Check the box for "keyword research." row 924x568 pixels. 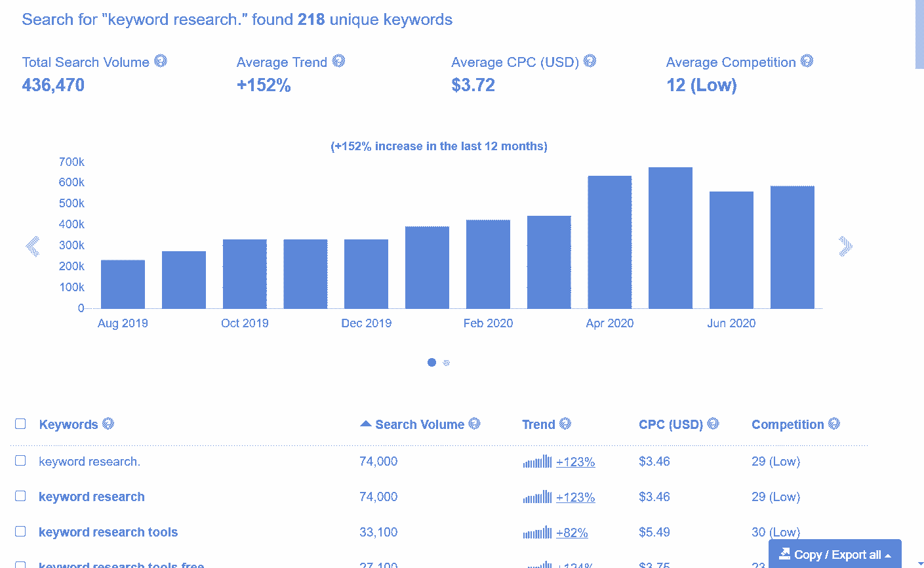[x=20, y=460]
